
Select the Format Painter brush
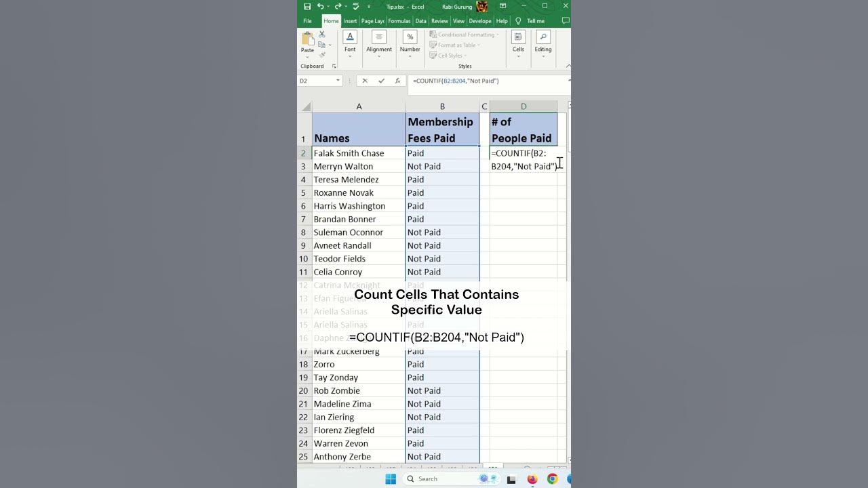point(322,55)
